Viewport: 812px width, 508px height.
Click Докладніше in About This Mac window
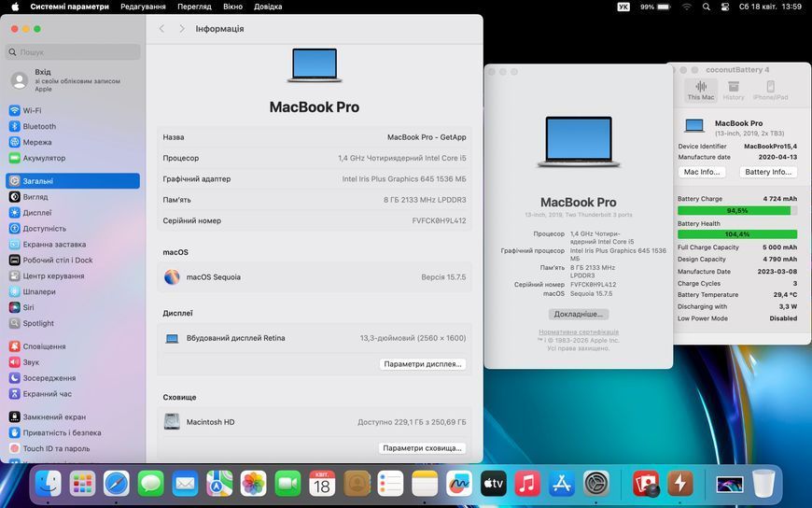click(579, 314)
